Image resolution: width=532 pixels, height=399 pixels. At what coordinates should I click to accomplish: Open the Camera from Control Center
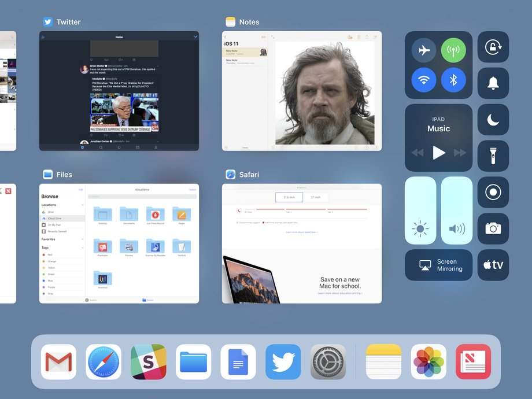[x=493, y=228]
